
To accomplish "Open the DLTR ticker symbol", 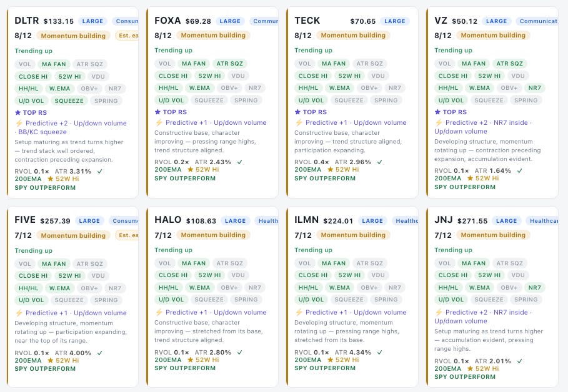I will pyautogui.click(x=26, y=21).
